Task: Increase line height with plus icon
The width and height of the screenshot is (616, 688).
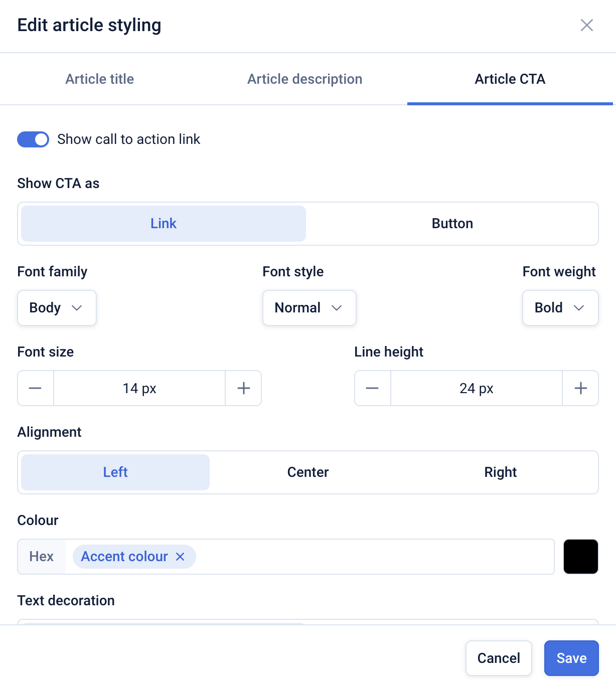Action: pyautogui.click(x=580, y=388)
